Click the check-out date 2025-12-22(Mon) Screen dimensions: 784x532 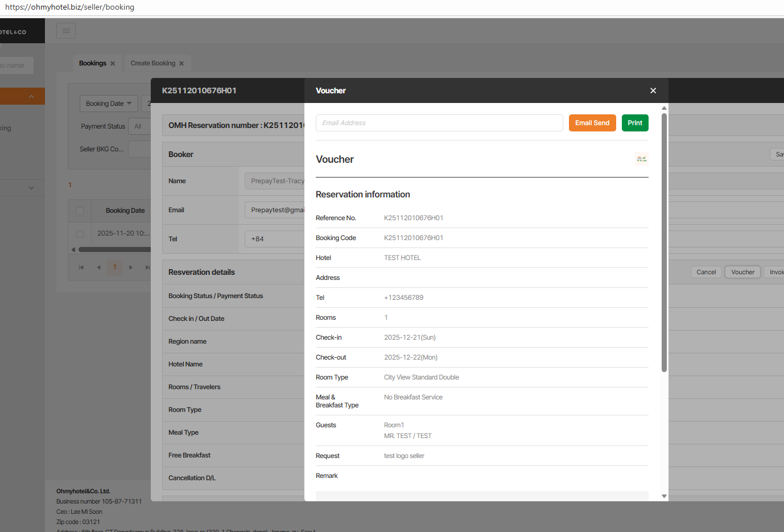[x=411, y=357]
